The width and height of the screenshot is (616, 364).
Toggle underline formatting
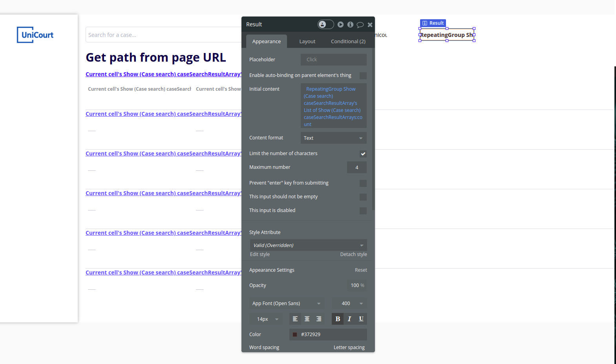pyautogui.click(x=361, y=319)
